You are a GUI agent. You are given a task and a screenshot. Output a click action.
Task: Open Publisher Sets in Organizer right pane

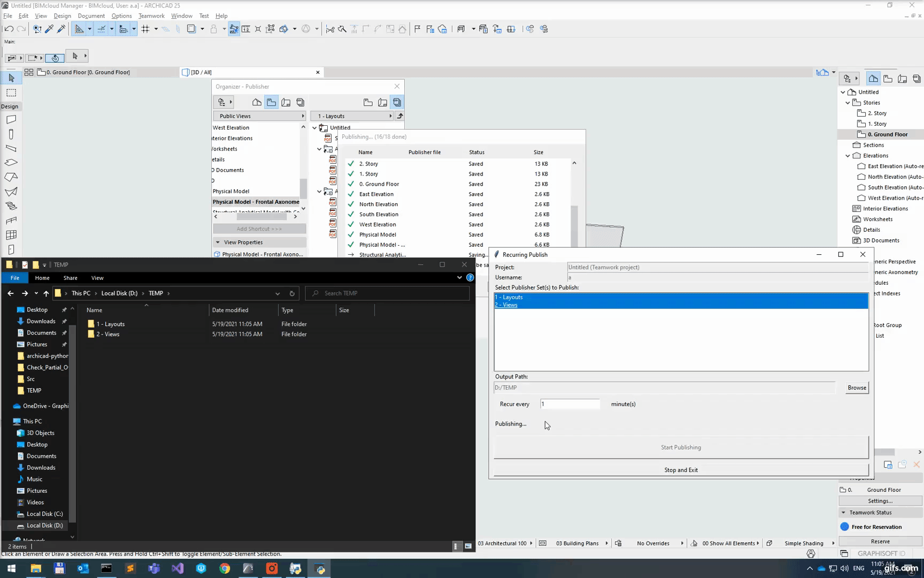(x=397, y=102)
